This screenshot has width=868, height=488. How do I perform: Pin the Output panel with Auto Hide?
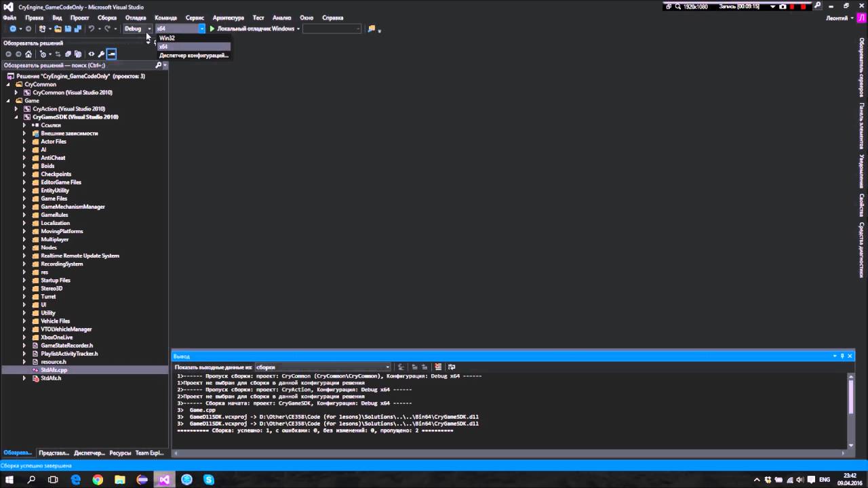pyautogui.click(x=842, y=356)
